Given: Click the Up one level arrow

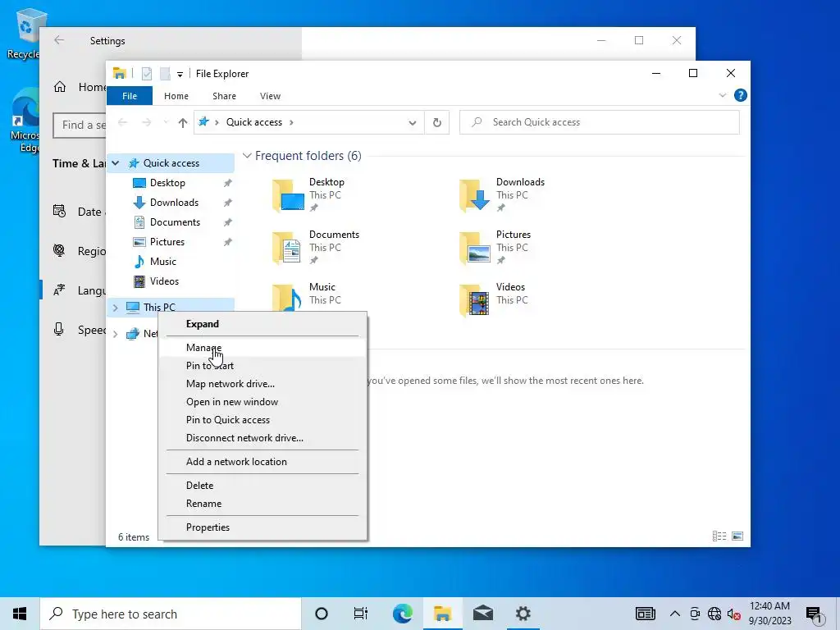Looking at the screenshot, I should 183,123.
